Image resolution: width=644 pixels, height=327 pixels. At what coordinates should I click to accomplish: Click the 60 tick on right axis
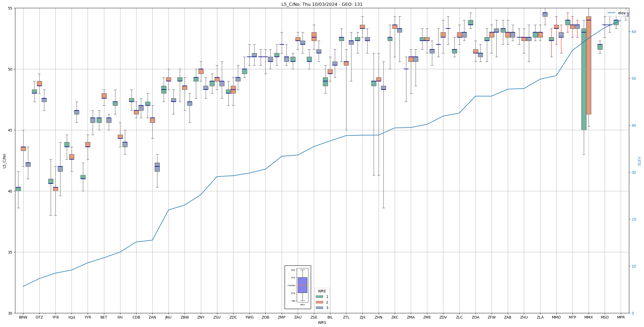(633, 32)
